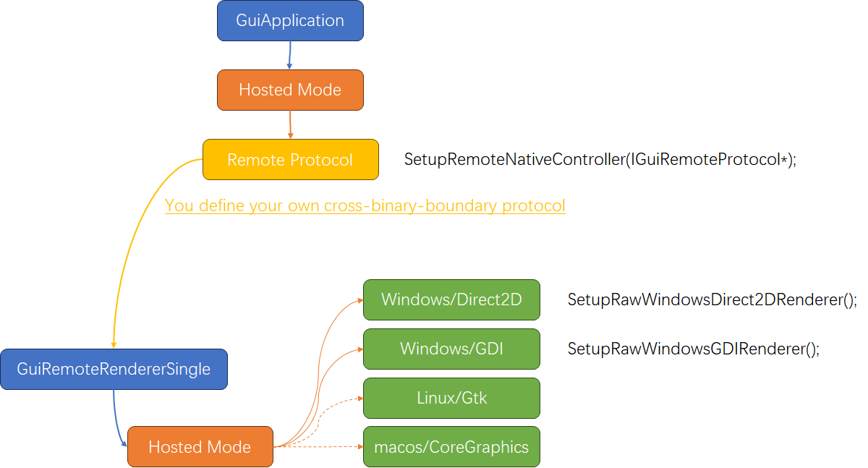Click the Windows/GDI box
The height and width of the screenshot is (468, 868).
(x=451, y=349)
